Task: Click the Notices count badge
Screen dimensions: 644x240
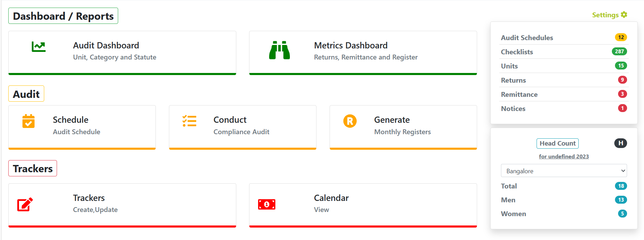Action: (x=622, y=108)
